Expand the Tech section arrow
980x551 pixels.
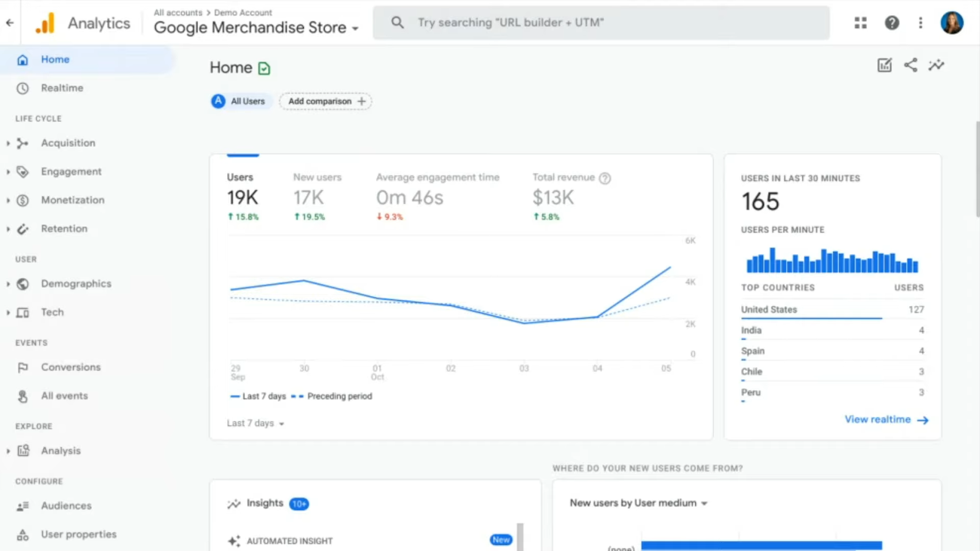click(8, 312)
